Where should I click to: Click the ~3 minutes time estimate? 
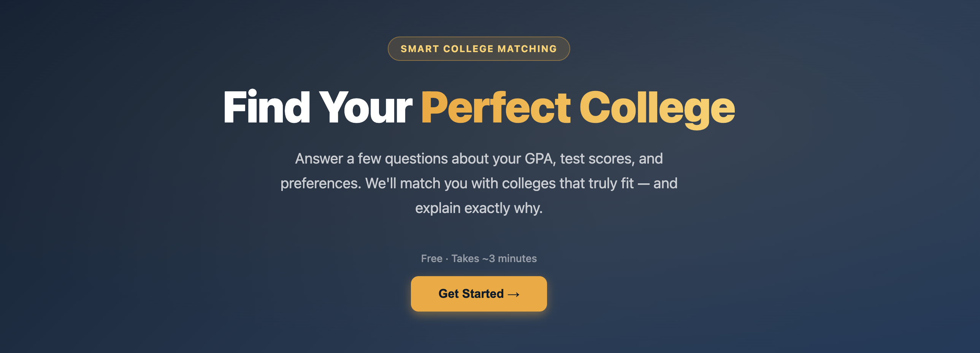(510, 258)
